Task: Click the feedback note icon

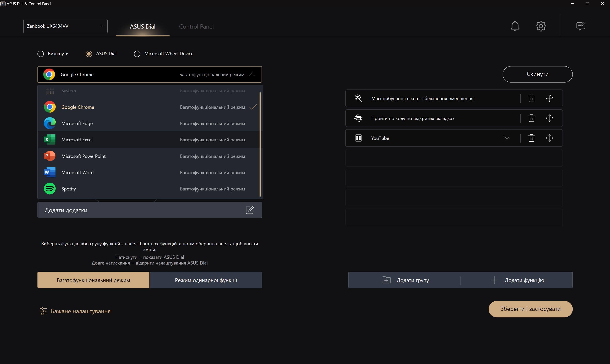Action: click(581, 26)
